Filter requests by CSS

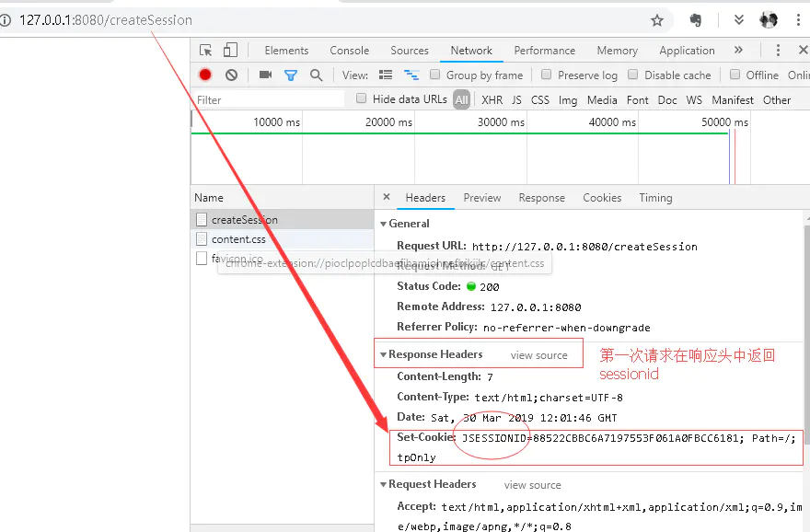point(539,100)
